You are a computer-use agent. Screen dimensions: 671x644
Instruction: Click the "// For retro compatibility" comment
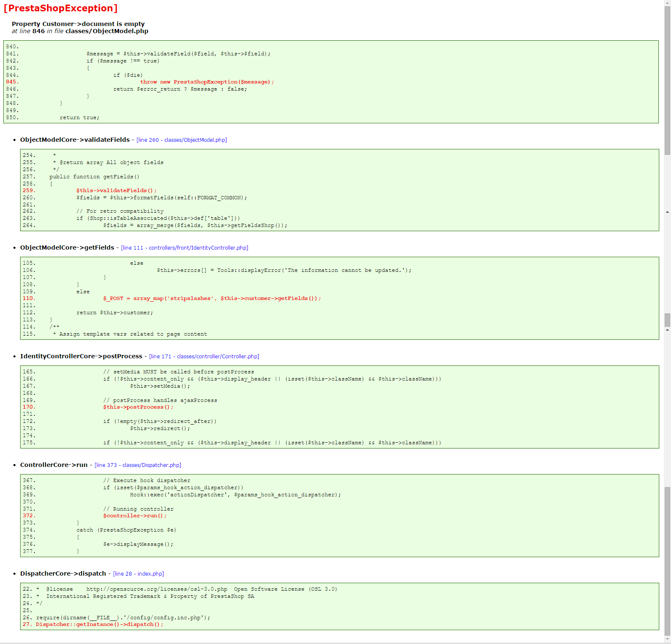pyautogui.click(x=120, y=211)
